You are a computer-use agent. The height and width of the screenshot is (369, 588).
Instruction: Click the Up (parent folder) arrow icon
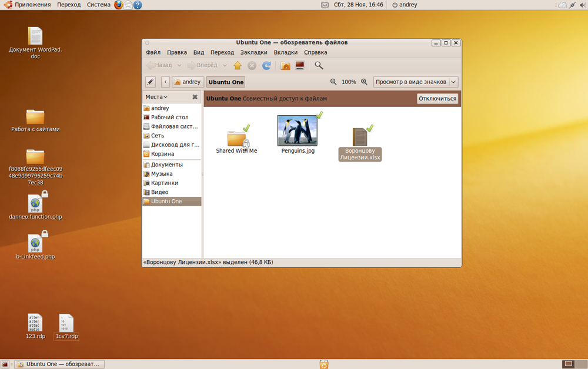point(238,66)
